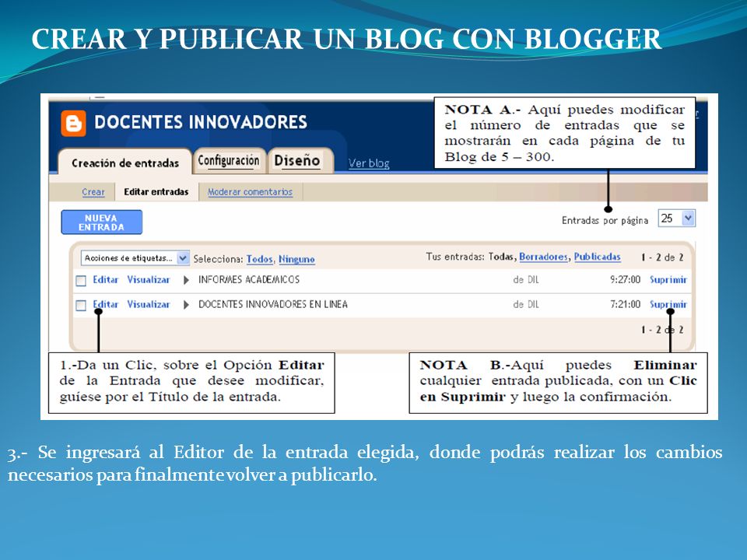Click the 9:27:00 timestamp
This screenshot has height=560, width=747.
625,279
